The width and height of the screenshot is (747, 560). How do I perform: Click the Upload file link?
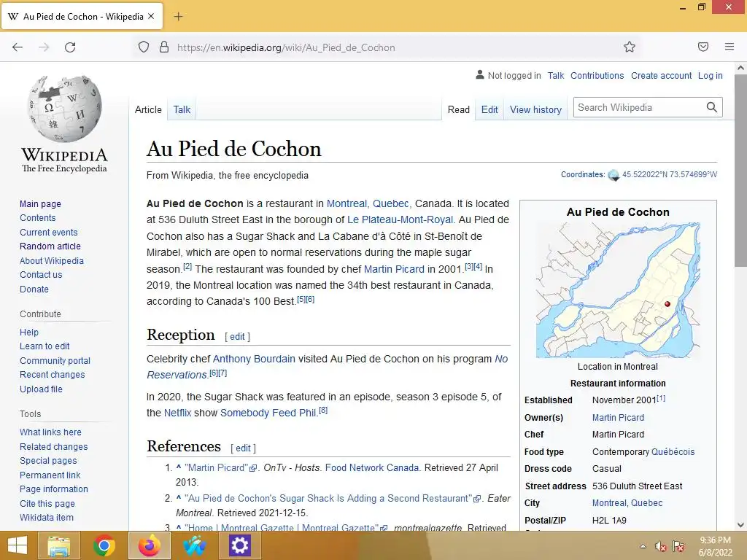coord(41,389)
